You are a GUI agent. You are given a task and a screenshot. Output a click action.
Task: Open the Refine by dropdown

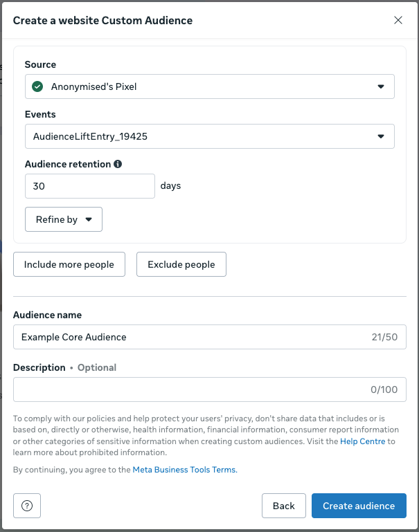pyautogui.click(x=64, y=219)
